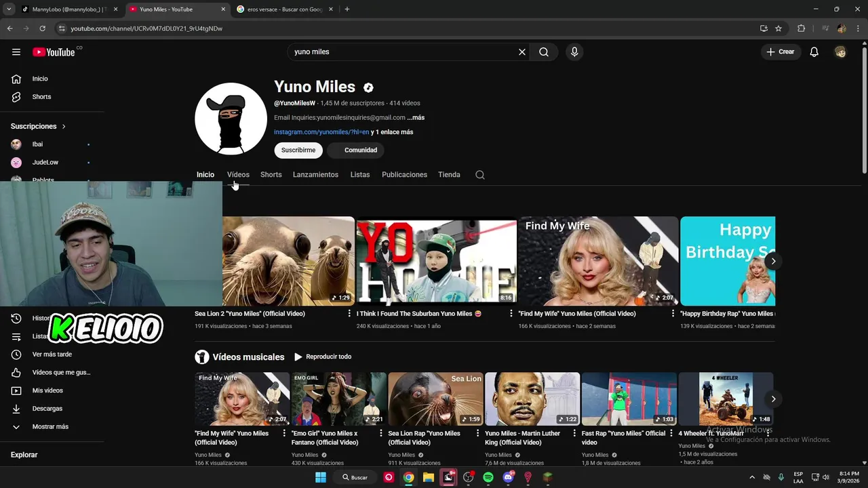This screenshot has width=868, height=488.
Task: Open Fast Rap Yuno Miles thumbnail
Action: (x=629, y=399)
